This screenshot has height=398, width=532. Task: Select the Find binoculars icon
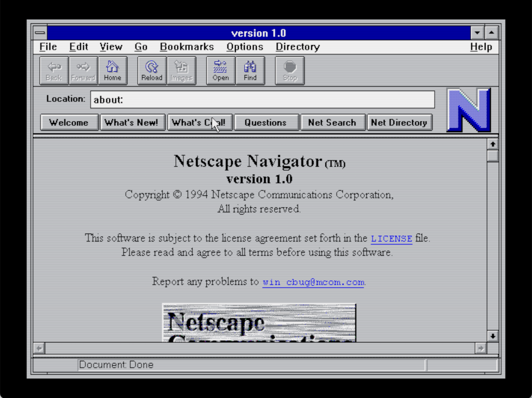(x=250, y=71)
